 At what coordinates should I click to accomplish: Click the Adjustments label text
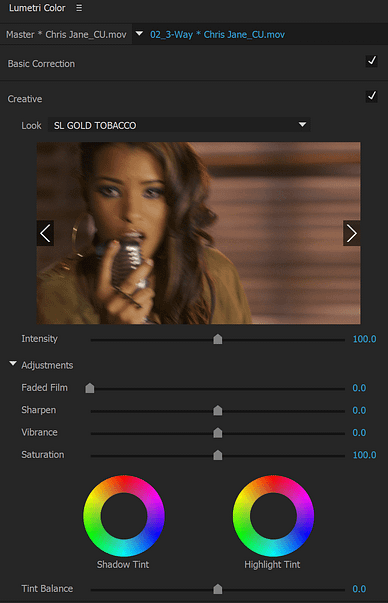coord(47,365)
